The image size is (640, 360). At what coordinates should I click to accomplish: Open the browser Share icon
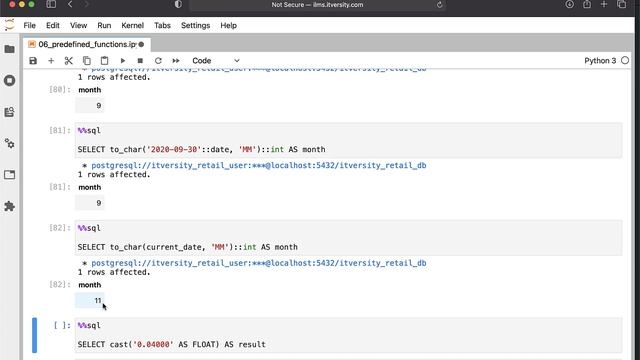(587, 4)
